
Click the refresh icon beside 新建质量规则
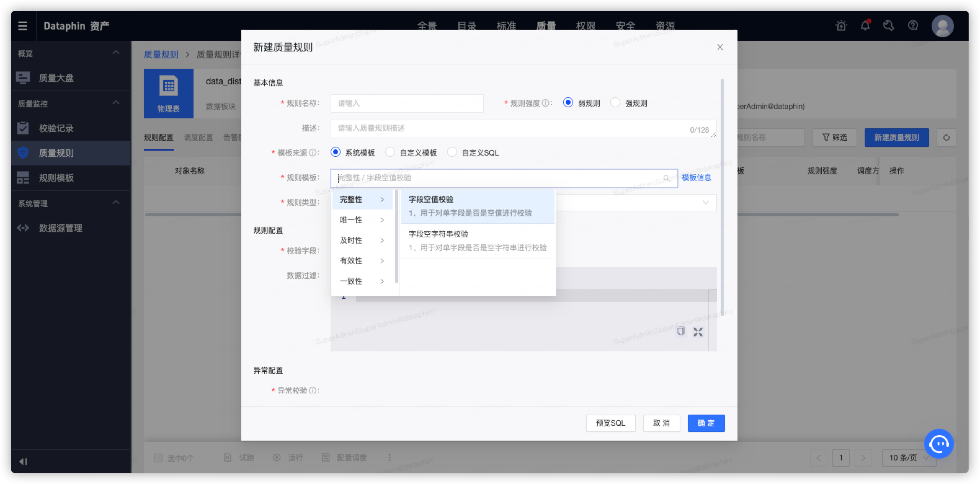click(x=946, y=137)
